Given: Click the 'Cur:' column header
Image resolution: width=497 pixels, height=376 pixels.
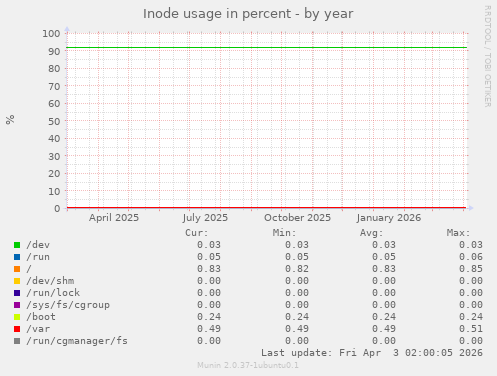Looking at the screenshot, I should point(197,233).
